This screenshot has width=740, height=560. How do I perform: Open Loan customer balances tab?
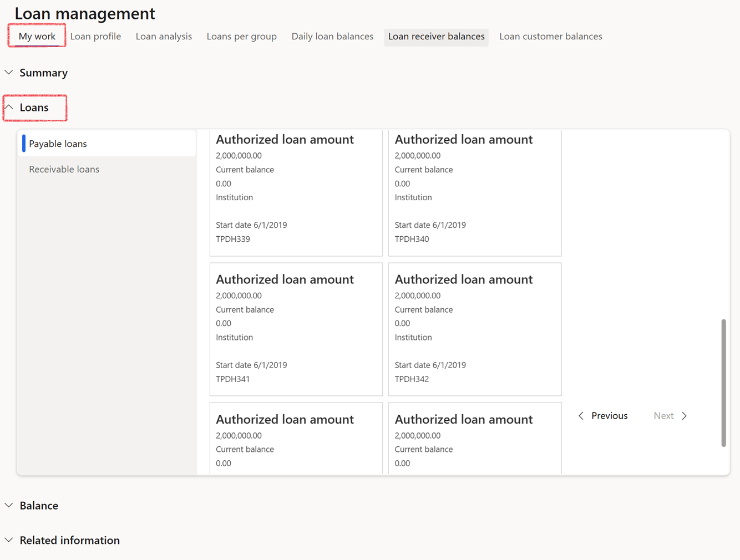[550, 37]
